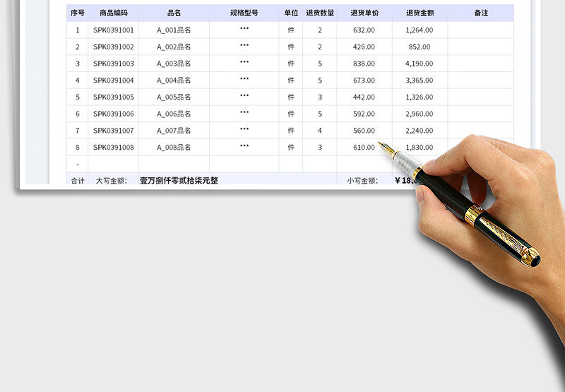Select the 商品编码 column header
565x392 pixels.
114,13
